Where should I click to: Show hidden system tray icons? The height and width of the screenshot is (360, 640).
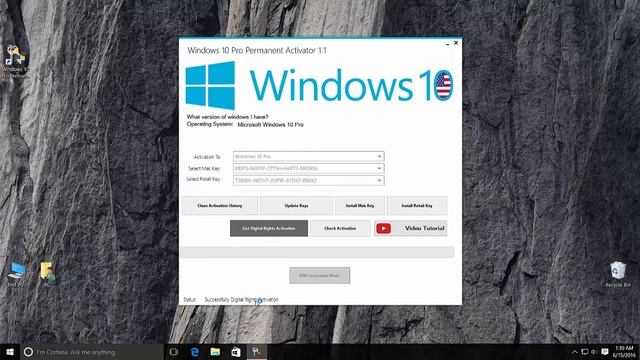[x=574, y=352]
